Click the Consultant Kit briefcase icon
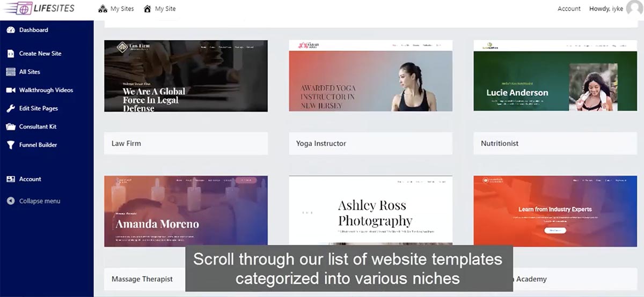Image resolution: width=644 pixels, height=297 pixels. (10, 127)
